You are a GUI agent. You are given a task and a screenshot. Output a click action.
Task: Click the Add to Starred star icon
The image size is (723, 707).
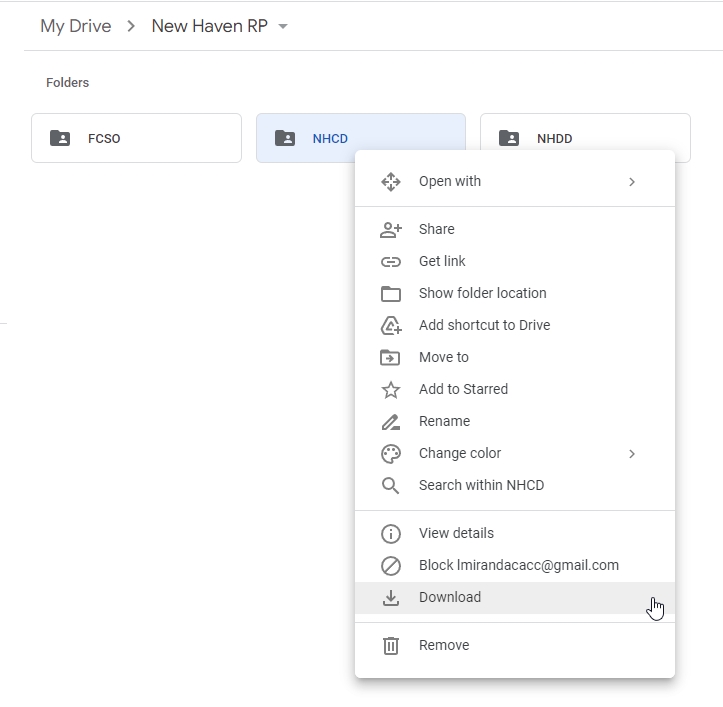click(391, 389)
